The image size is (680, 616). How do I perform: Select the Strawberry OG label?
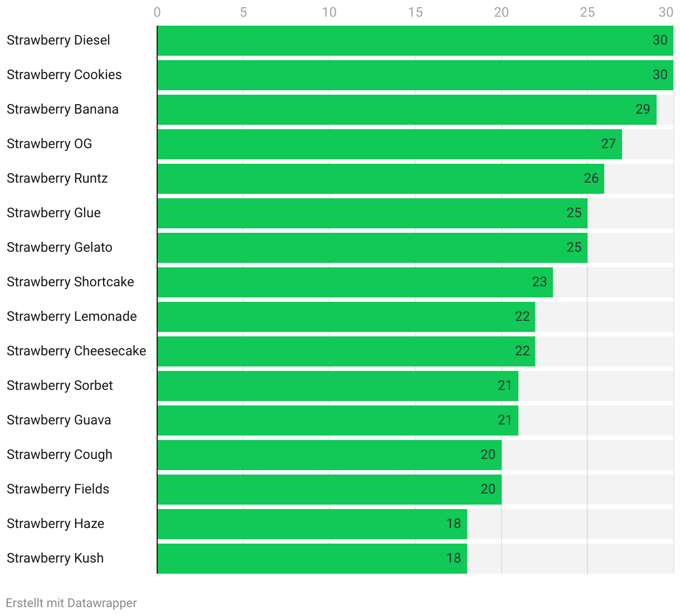[50, 144]
